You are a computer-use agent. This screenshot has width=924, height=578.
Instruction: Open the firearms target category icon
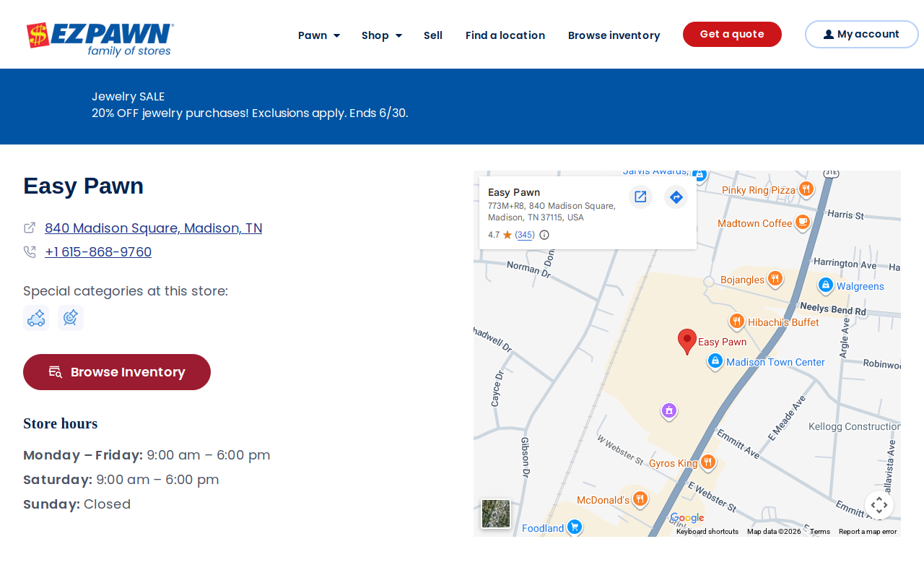pos(71,318)
